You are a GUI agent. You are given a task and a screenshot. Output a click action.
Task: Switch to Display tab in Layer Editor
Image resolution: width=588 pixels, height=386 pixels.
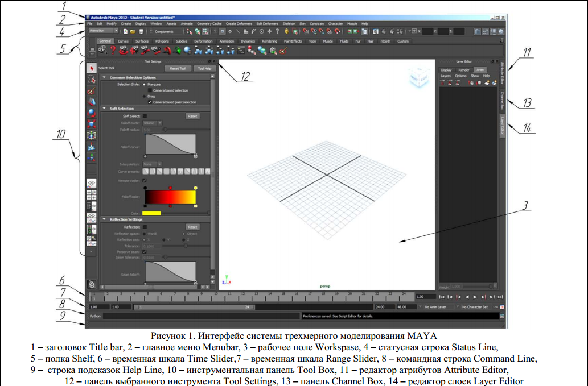[x=446, y=70]
